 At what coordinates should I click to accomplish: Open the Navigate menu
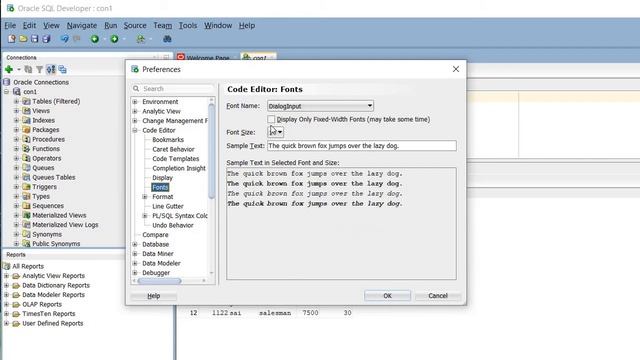coord(82,25)
